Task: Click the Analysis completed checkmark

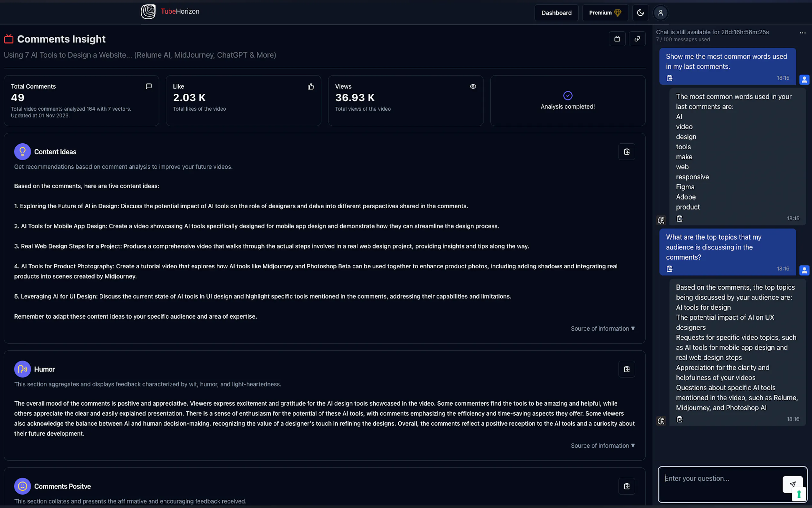Action: tap(567, 96)
